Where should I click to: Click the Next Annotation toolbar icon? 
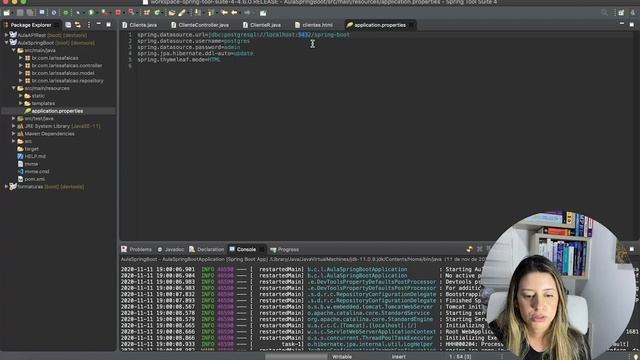point(197,13)
